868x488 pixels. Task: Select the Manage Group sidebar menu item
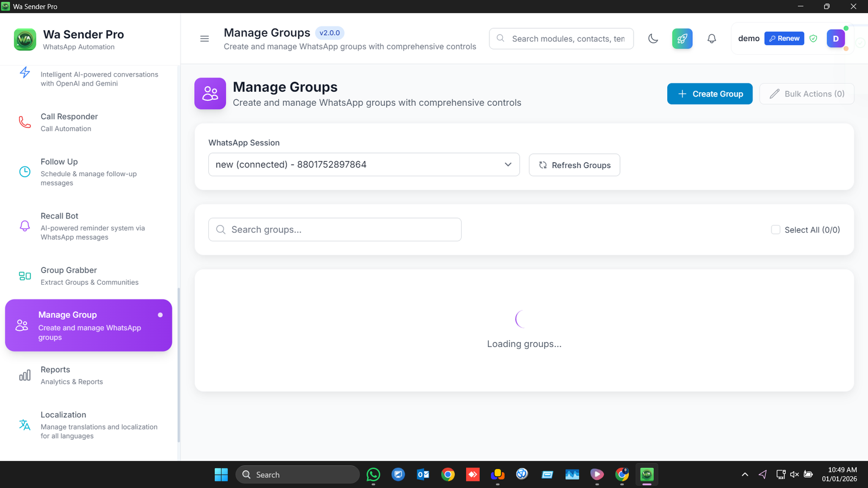[88, 325]
